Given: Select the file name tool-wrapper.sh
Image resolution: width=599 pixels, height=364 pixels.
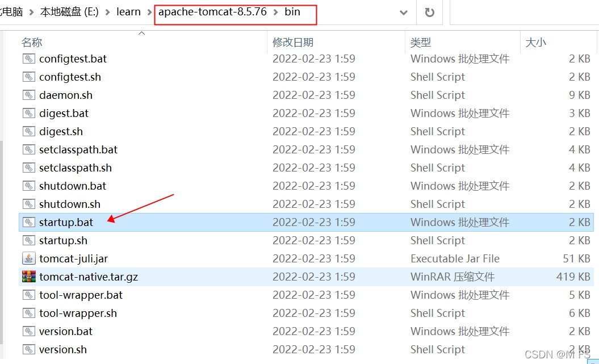Looking at the screenshot, I should (78, 313).
